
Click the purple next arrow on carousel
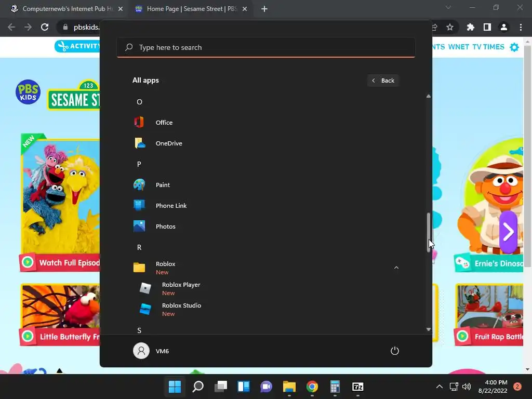point(508,232)
